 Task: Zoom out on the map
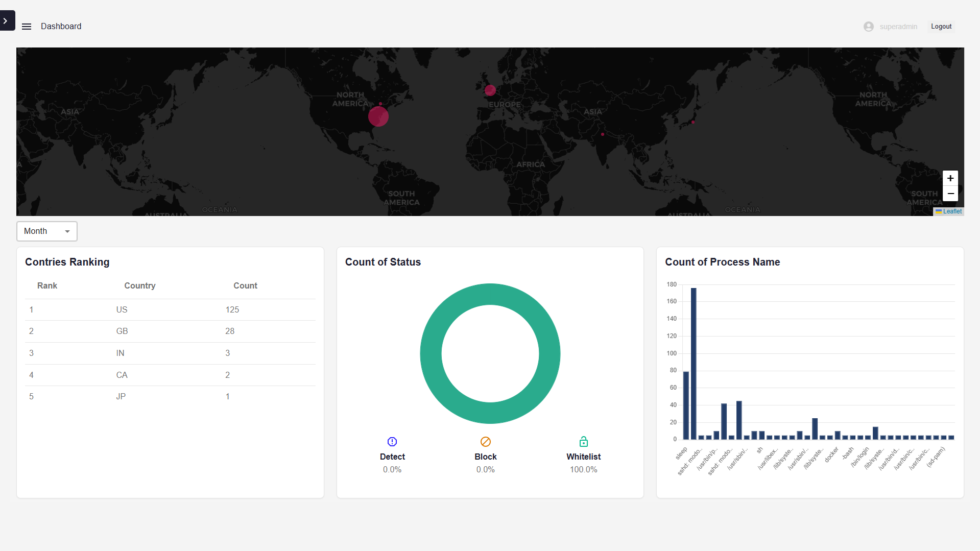point(950,194)
